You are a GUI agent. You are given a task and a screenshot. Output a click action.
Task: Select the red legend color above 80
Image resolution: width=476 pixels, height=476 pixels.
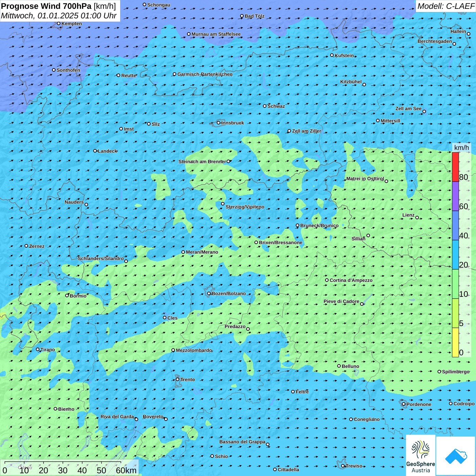[x=455, y=167]
